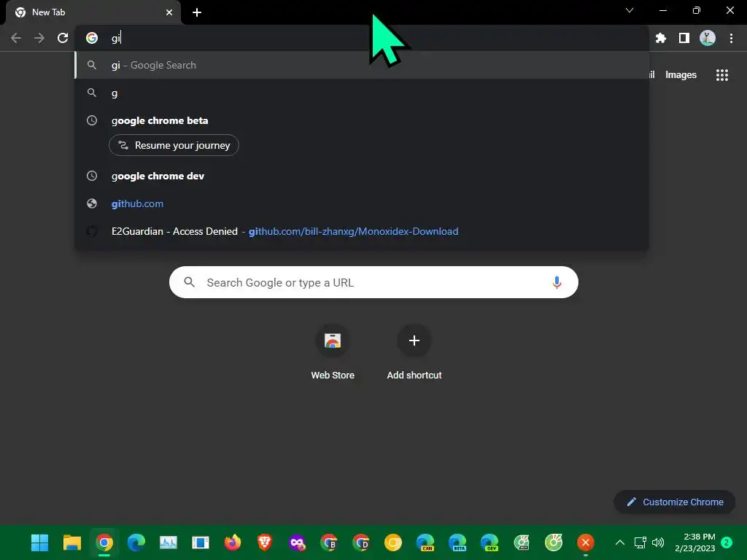Open the notification badge showing 2
The width and height of the screenshot is (747, 560).
(727, 542)
